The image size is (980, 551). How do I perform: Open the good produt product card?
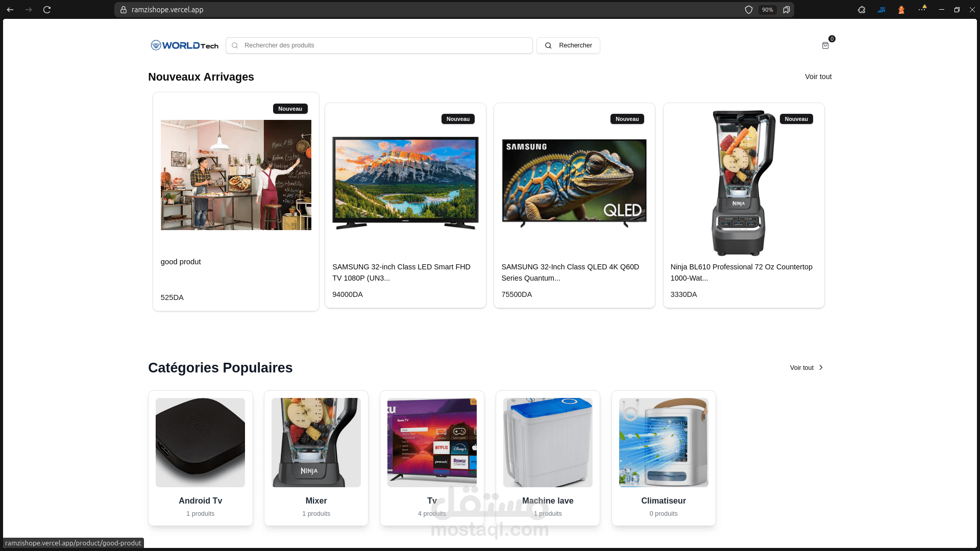click(x=236, y=202)
